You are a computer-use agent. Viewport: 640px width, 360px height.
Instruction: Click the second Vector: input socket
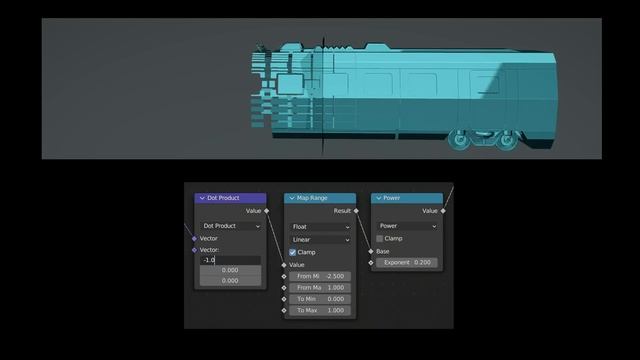pos(194,250)
